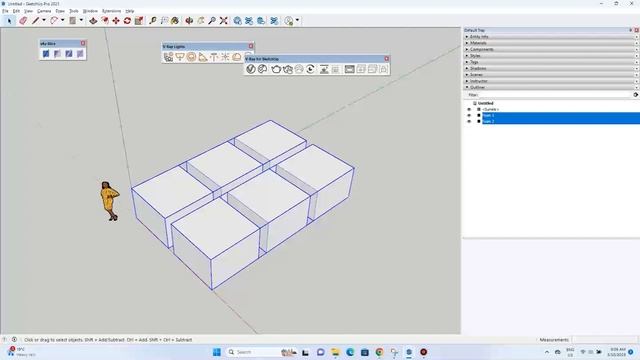Expand the Shadows panel
Image resolution: width=640 pixels, height=360 pixels.
[x=467, y=68]
